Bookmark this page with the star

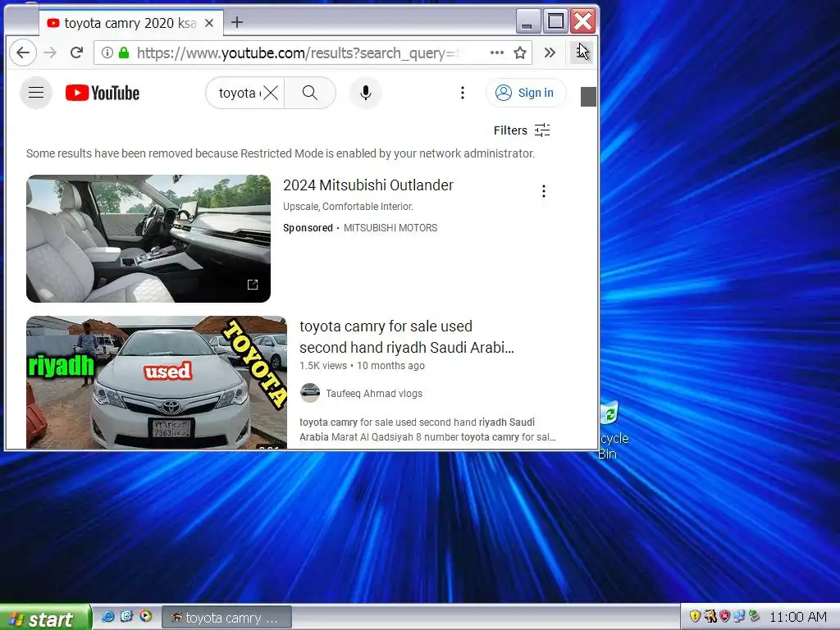coord(519,52)
